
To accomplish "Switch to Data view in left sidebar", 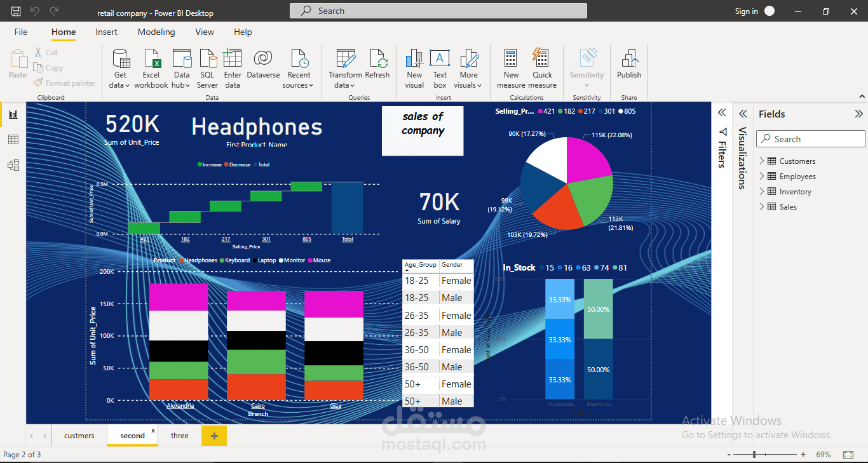I will click(13, 140).
